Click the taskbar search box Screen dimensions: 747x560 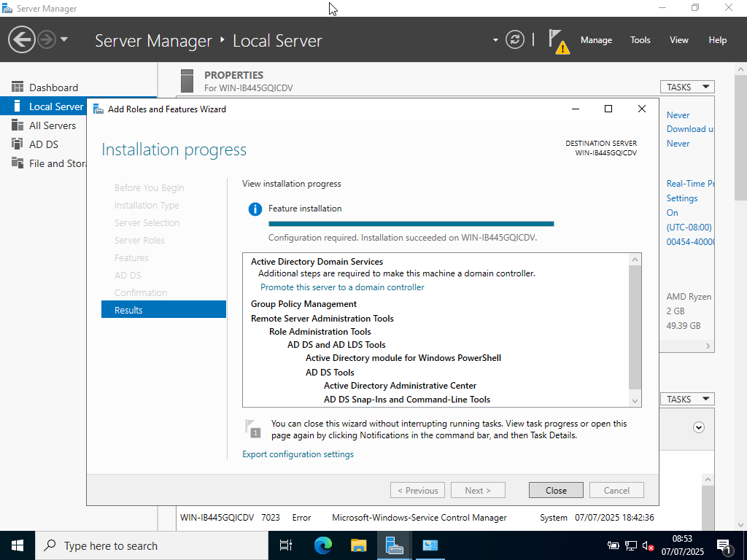coord(152,545)
